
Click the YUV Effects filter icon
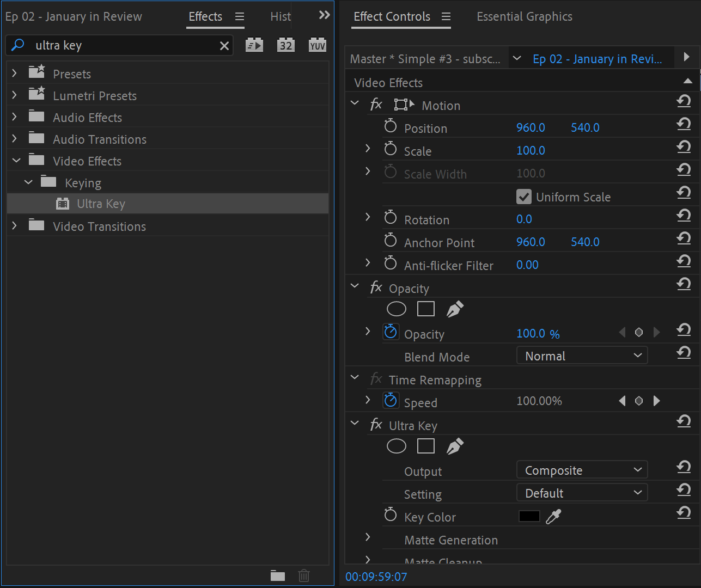tap(317, 45)
